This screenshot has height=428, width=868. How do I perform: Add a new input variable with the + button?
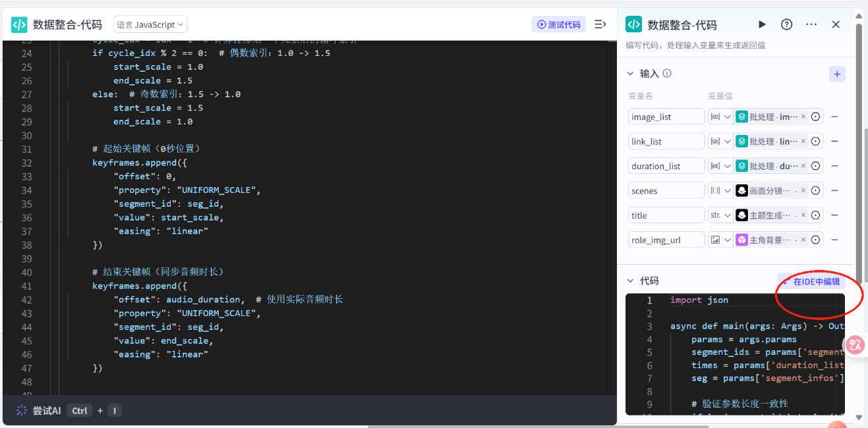(836, 74)
